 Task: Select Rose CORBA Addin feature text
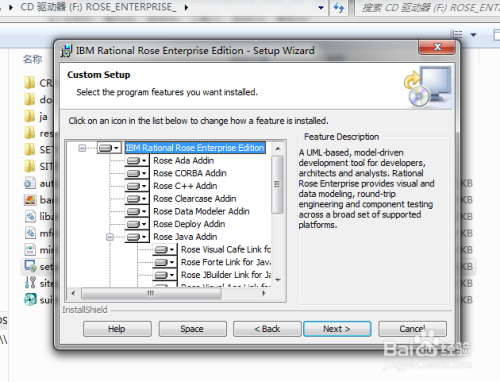click(190, 173)
